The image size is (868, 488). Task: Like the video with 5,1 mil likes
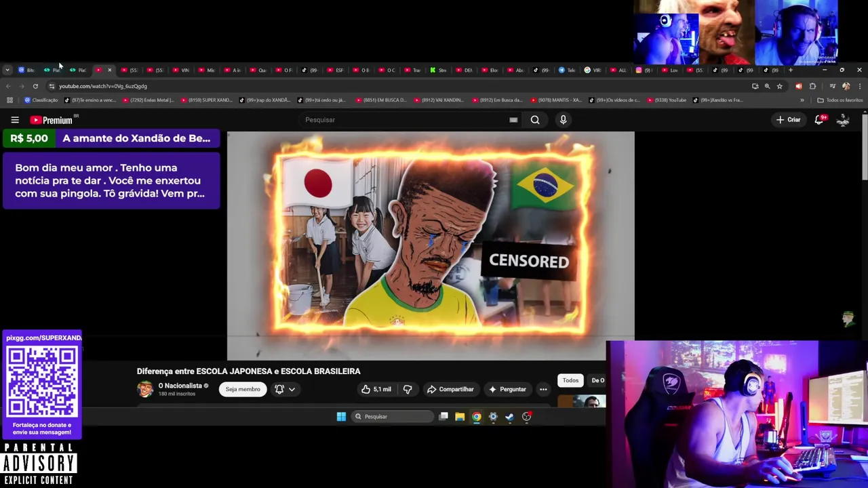point(376,389)
